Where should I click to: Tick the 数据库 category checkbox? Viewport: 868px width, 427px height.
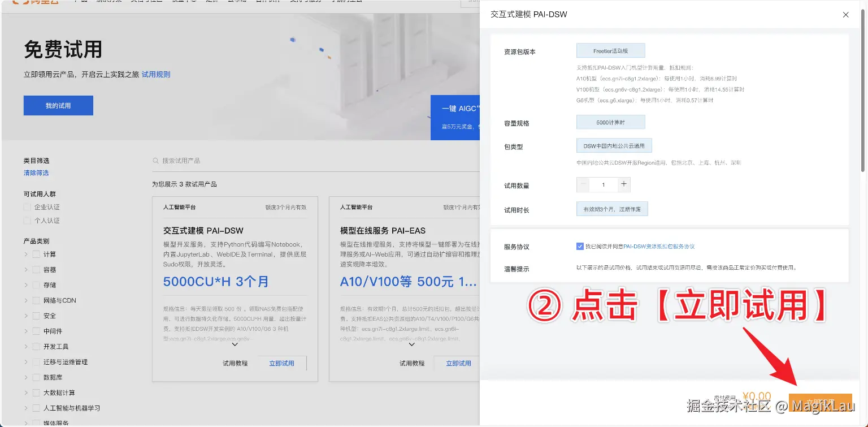click(36, 377)
